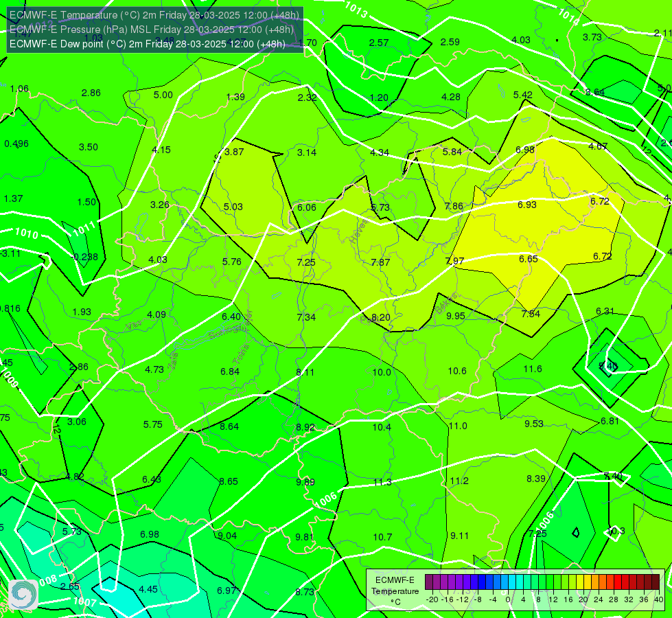
Task: Click the 6.65 dew point value
Action: (x=529, y=259)
